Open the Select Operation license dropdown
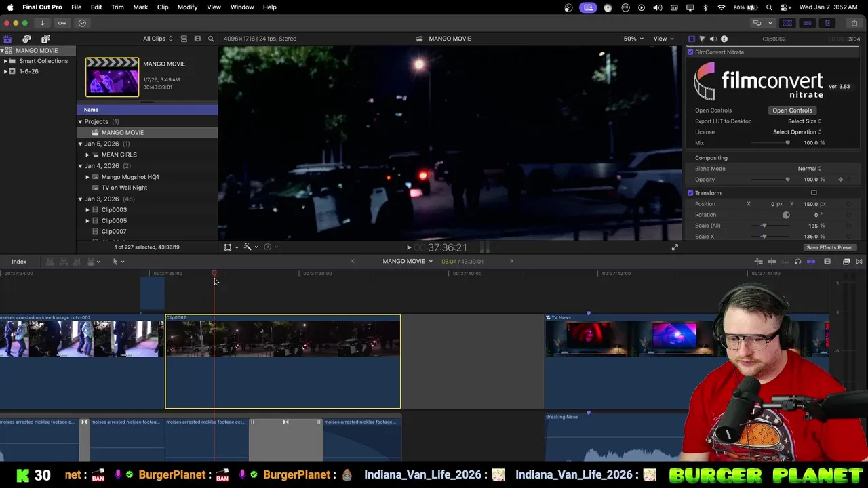 [x=797, y=132]
